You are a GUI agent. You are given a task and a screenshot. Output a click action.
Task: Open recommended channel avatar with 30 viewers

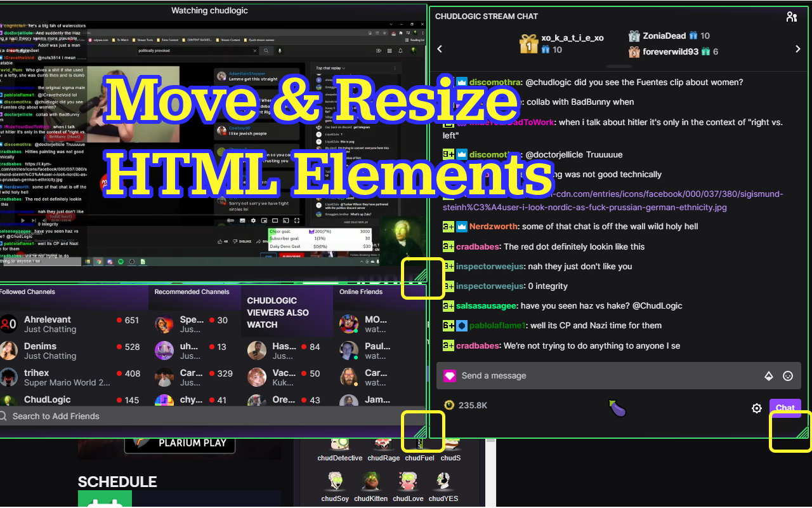click(164, 324)
